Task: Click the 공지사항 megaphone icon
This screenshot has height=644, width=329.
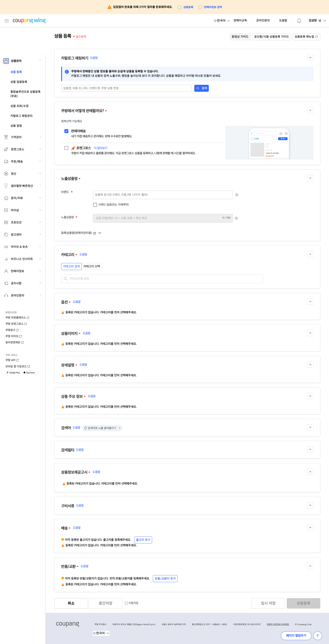Action: [x=6, y=283]
